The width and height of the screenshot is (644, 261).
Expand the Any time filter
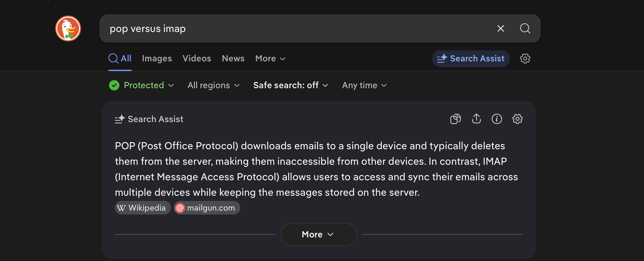[364, 85]
